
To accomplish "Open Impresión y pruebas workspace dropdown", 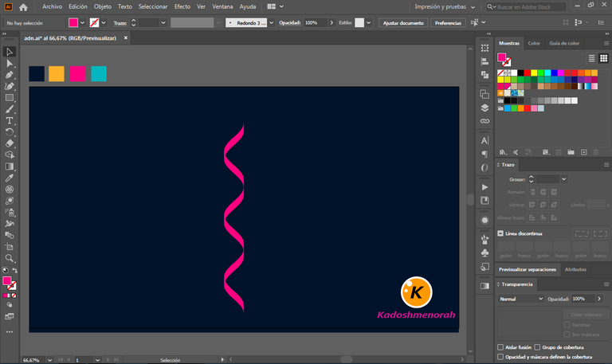I will tap(445, 6).
